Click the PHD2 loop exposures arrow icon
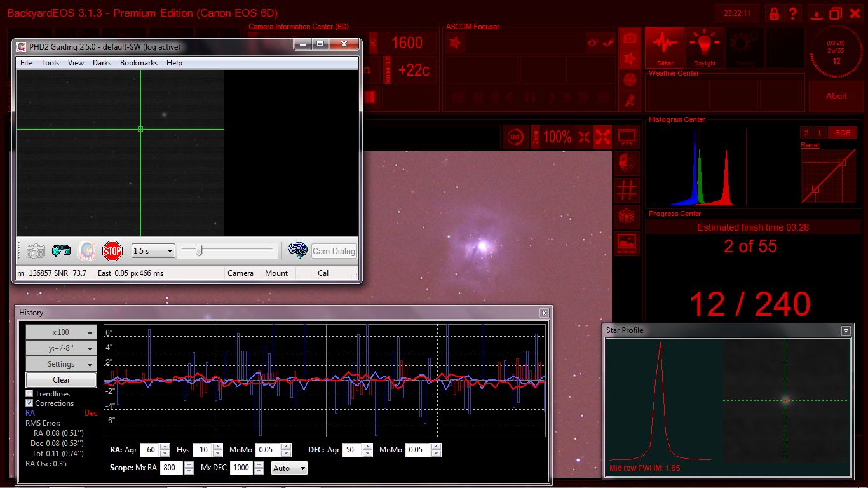Image resolution: width=868 pixels, height=488 pixels. (62, 251)
